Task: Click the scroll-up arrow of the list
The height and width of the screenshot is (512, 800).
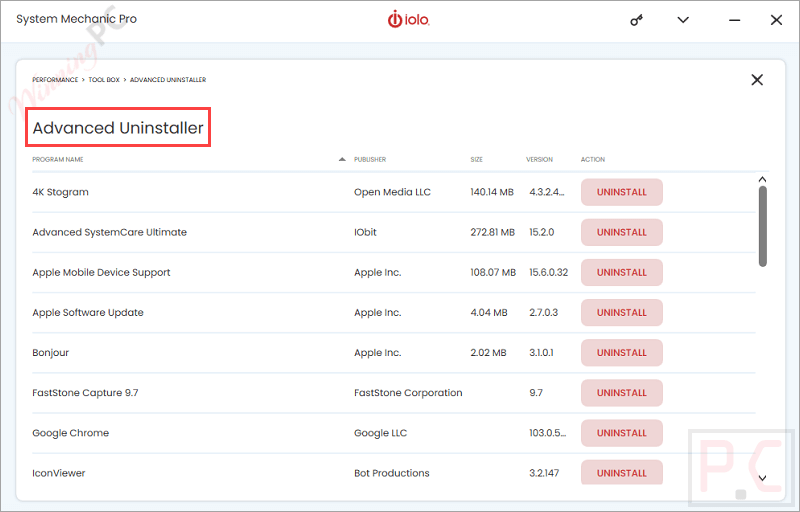Action: point(762,179)
